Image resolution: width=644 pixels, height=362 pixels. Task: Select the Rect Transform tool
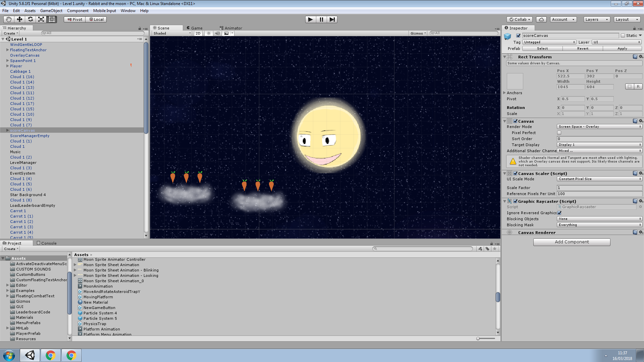(52, 19)
